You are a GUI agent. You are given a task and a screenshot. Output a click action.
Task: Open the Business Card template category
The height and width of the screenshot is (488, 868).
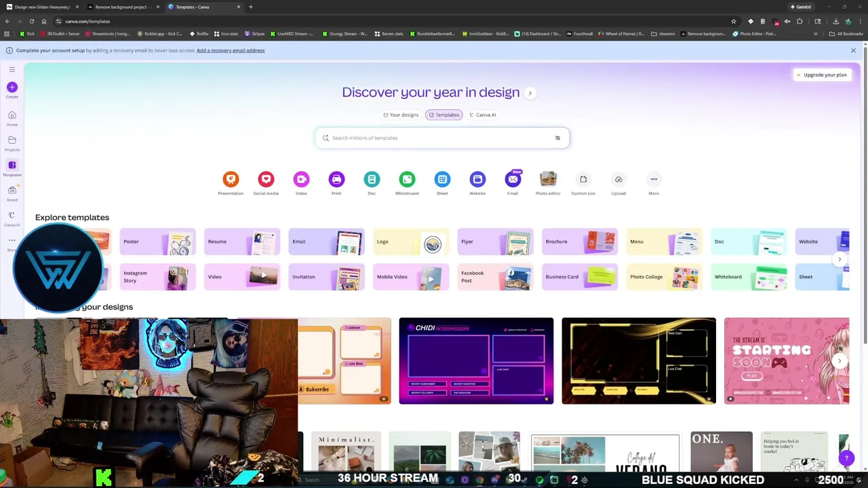580,277
